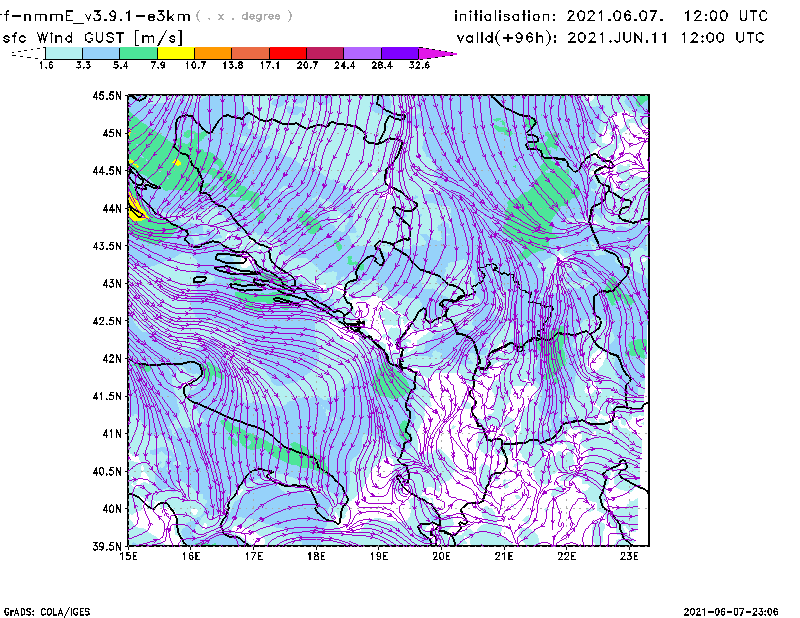Click the 15E longitude axis label
The width and height of the screenshot is (800, 618).
[x=128, y=557]
